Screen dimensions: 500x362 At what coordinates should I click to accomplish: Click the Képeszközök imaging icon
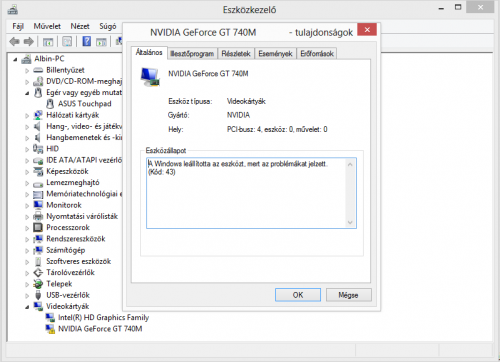click(38, 171)
